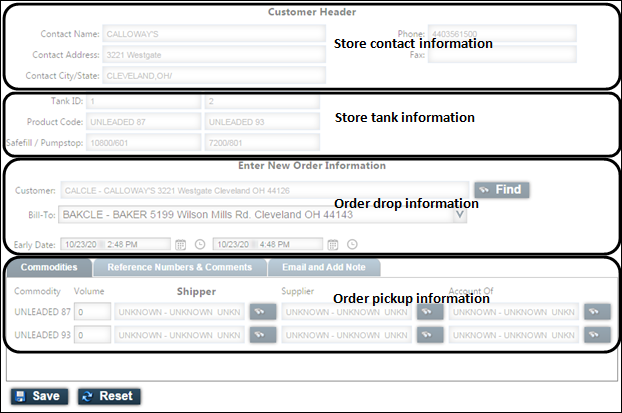Open the Reference Numbers & Comments tab
Screen dimensions: 622x413
coord(180,267)
